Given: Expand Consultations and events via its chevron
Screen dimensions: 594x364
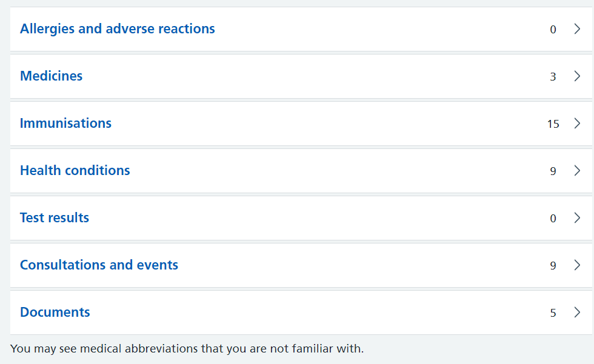Looking at the screenshot, I should click(x=577, y=265).
